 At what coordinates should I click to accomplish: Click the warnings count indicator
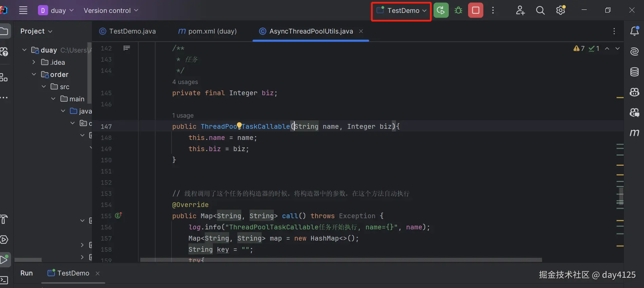pos(579,48)
